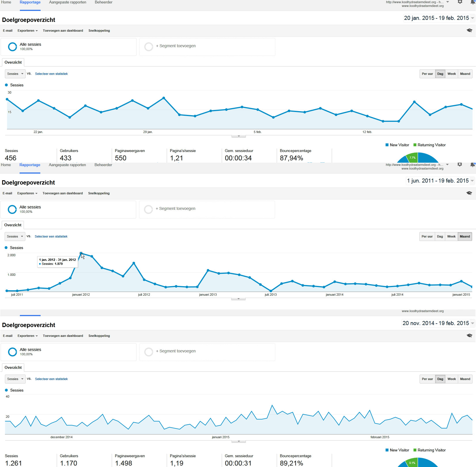
Task: Open date range 20 jan. 2015 - 19 feb. 2015
Action: [439, 18]
